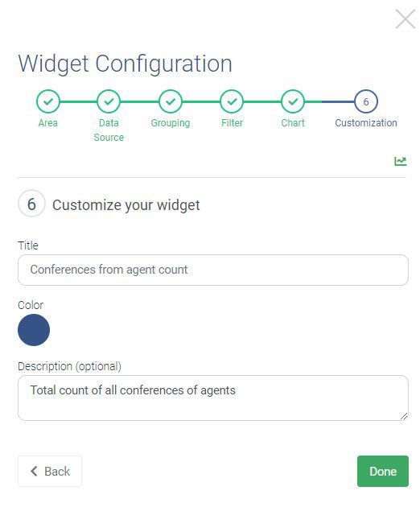Close the Widget Configuration dialog
The height and width of the screenshot is (532, 420).
point(406,19)
